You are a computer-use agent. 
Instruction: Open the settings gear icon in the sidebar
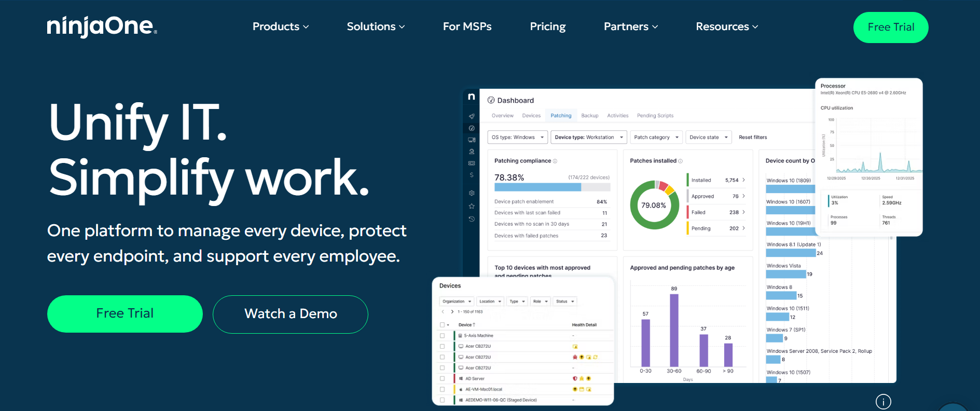coord(472,193)
